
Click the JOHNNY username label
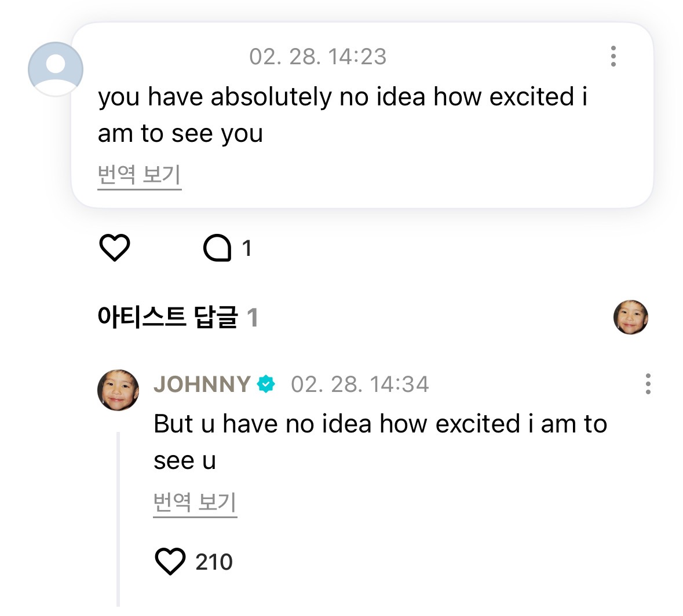(x=202, y=384)
